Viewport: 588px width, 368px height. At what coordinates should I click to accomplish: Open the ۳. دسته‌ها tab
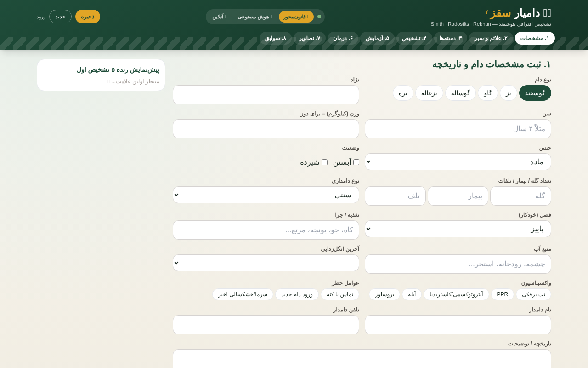(451, 38)
